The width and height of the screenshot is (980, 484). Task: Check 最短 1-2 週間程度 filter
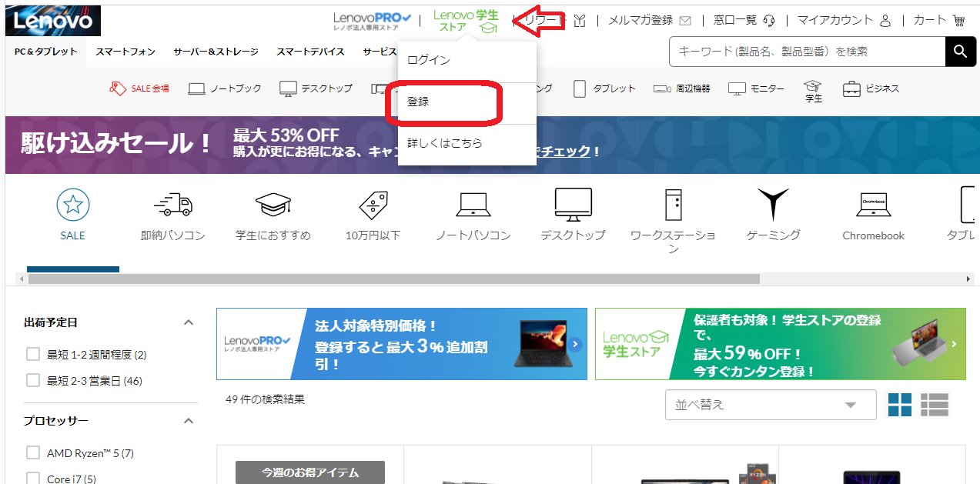tap(33, 354)
